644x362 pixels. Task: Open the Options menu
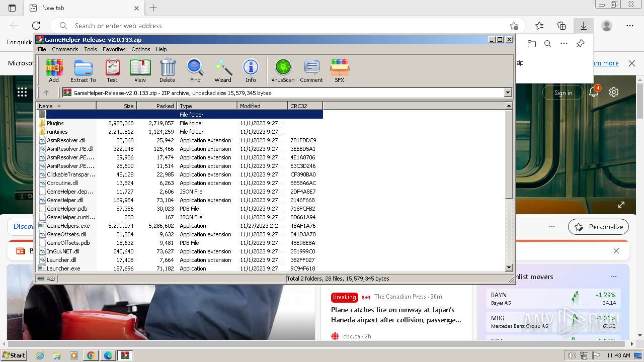141,49
